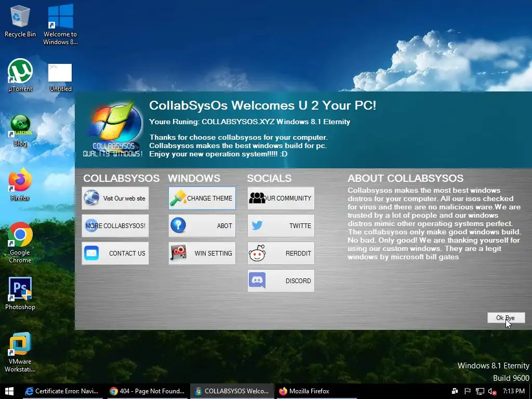
Task: Click the SOCIALS heading text
Action: pyautogui.click(x=269, y=178)
